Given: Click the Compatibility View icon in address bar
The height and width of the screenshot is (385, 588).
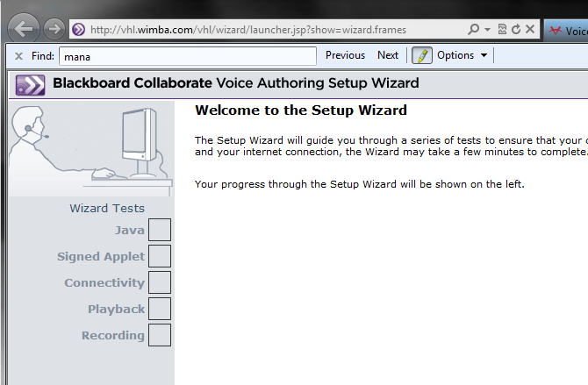Looking at the screenshot, I should (x=501, y=30).
